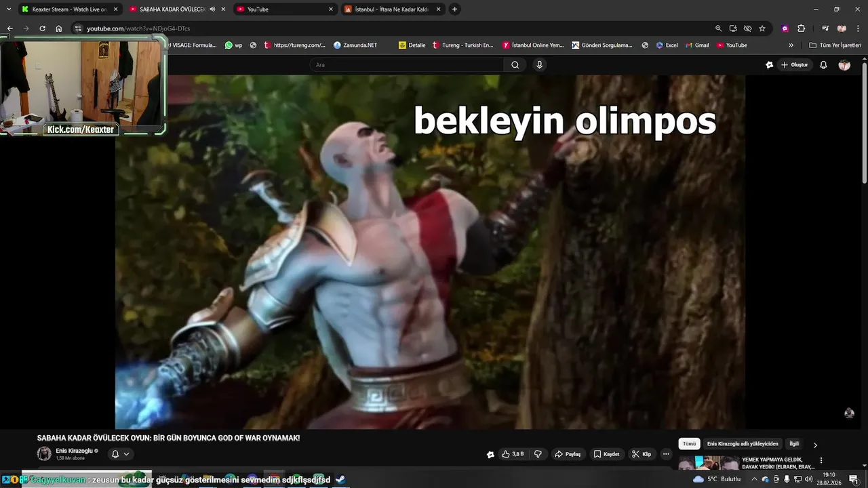This screenshot has width=868, height=488.
Task: Click the crossed-eye tracking protection icon
Action: pos(747,28)
